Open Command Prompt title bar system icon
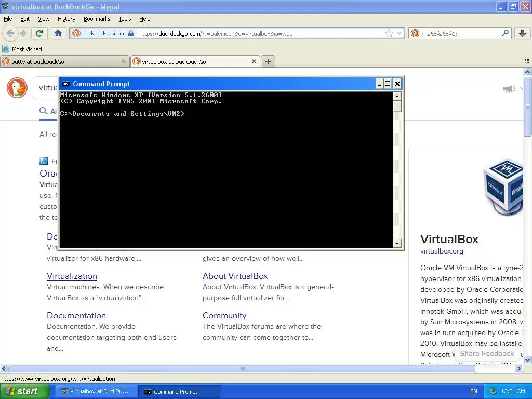This screenshot has height=399, width=532. tap(66, 84)
